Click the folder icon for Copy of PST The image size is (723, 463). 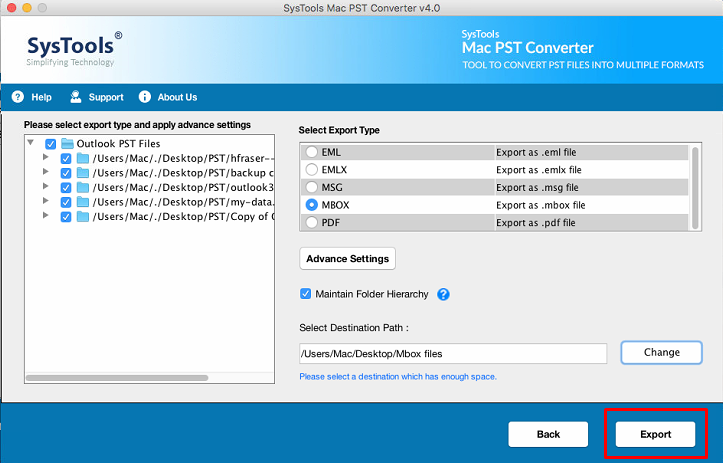coord(83,217)
